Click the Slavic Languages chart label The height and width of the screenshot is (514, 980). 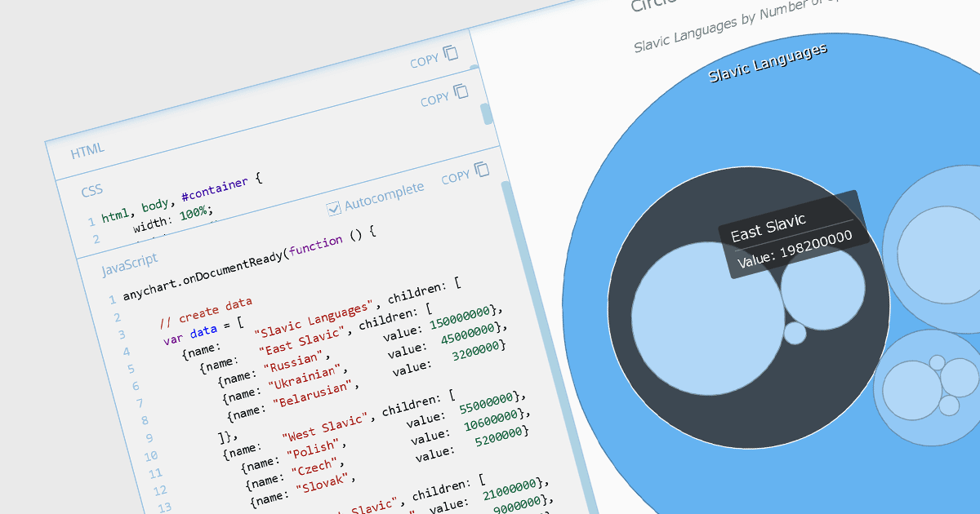(768, 63)
